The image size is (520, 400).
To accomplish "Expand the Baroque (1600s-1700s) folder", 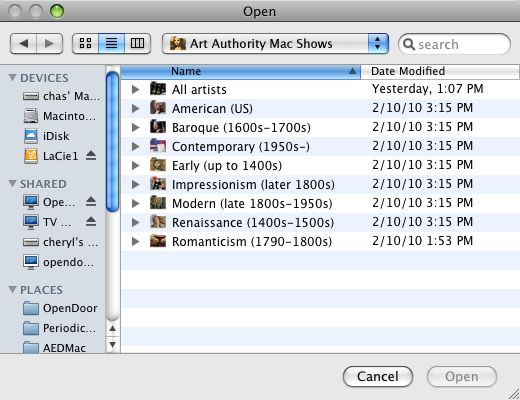I will pyautogui.click(x=135, y=127).
